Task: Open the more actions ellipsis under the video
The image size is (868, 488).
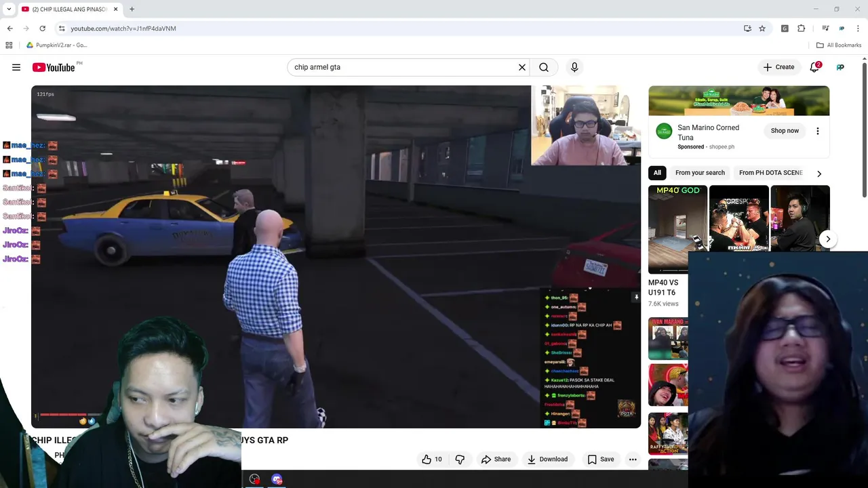Action: [633, 460]
